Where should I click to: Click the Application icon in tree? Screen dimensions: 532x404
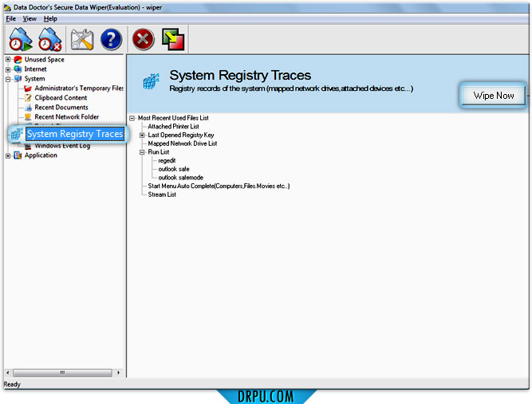(18, 155)
